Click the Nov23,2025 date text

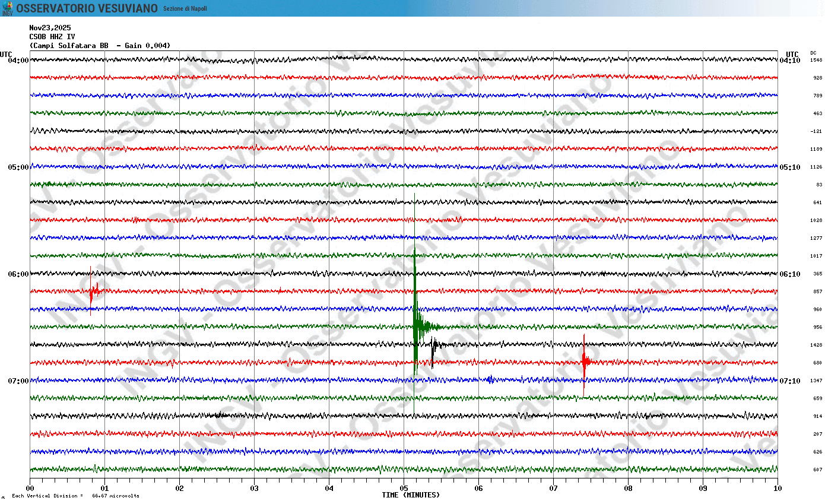coord(50,27)
